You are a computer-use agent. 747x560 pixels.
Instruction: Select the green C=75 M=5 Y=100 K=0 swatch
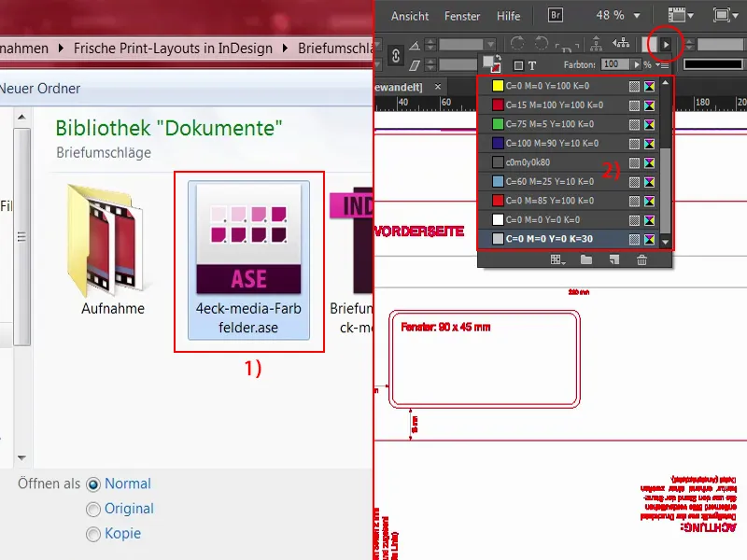click(569, 124)
